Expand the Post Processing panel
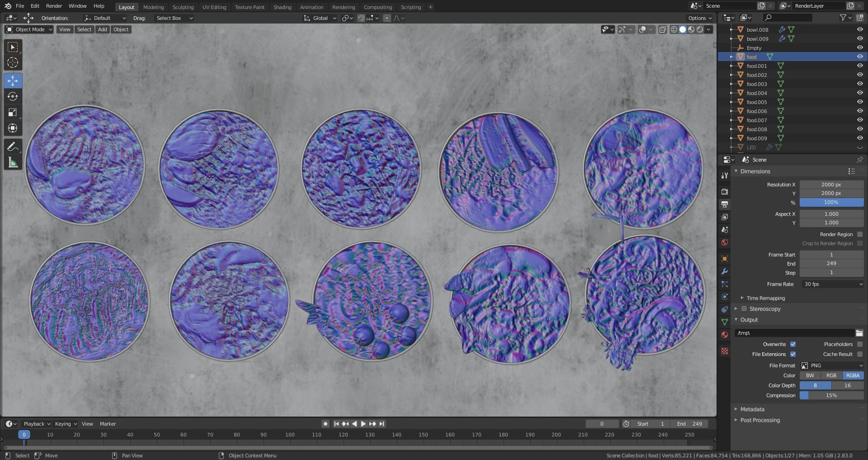 tap(759, 420)
